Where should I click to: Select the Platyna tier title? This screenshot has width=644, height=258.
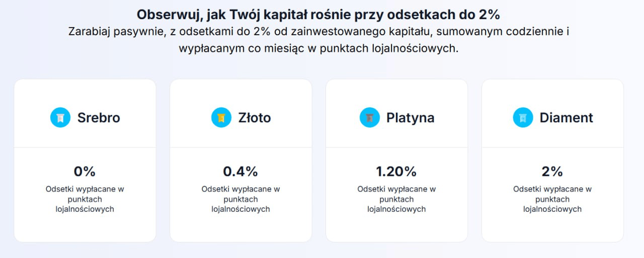point(411,118)
